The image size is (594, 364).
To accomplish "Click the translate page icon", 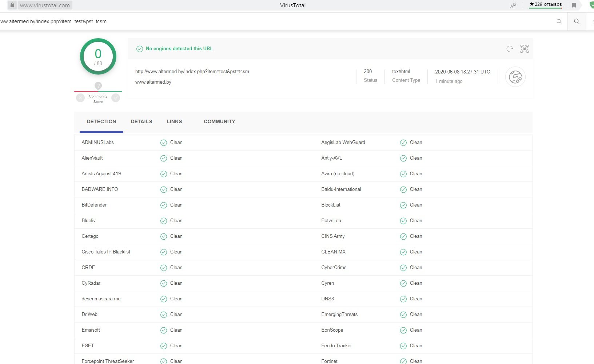I will point(513,5).
